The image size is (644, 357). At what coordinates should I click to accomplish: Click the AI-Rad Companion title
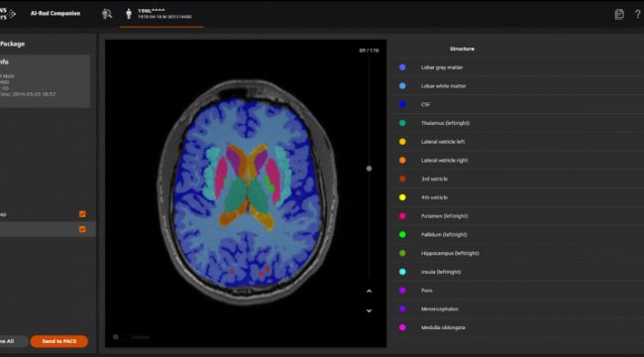55,13
